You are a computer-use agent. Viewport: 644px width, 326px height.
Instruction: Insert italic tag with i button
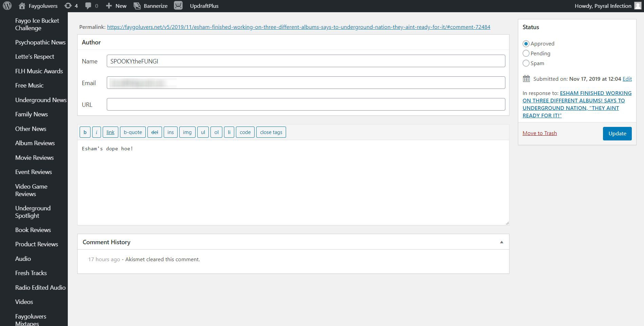(97, 132)
